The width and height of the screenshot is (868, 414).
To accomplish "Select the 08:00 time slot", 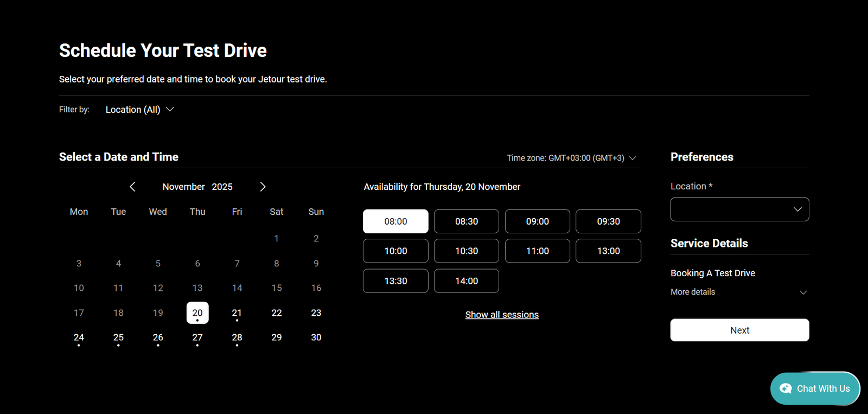I will [x=395, y=221].
